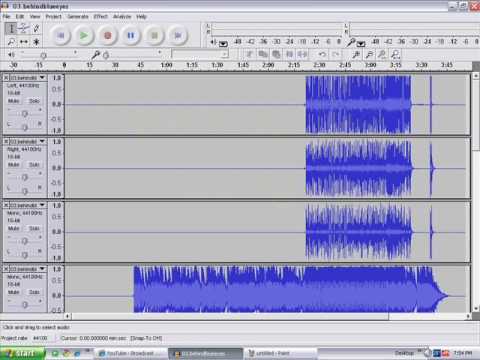This screenshot has height=360, width=480.
Task: Click the Stop transport button
Action: 154,35
